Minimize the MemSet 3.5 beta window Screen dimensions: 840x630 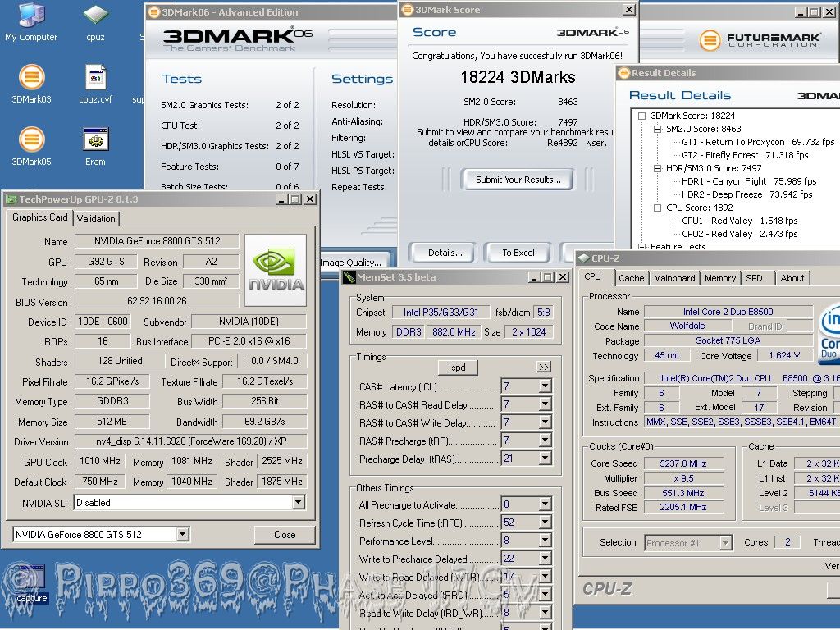(534, 277)
